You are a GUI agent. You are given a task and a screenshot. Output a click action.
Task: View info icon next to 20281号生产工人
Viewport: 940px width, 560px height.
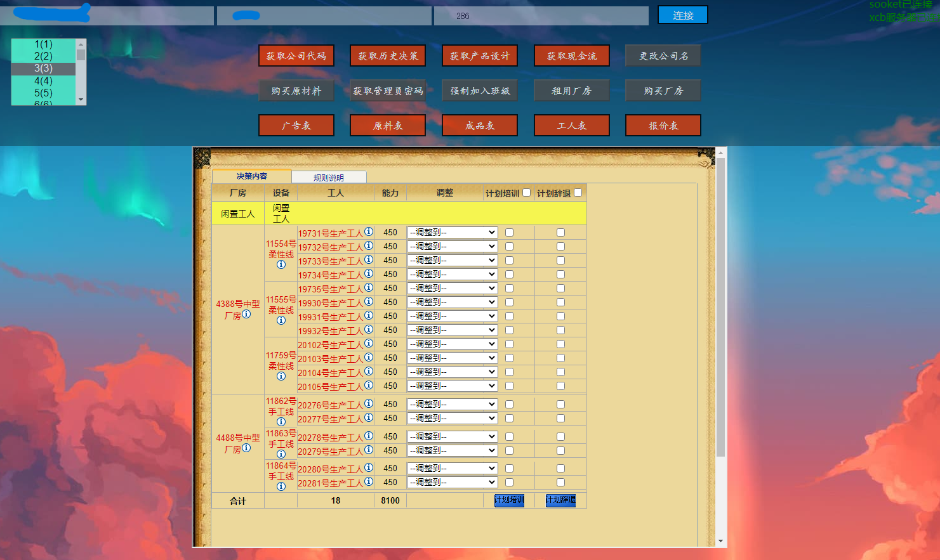coord(369,482)
